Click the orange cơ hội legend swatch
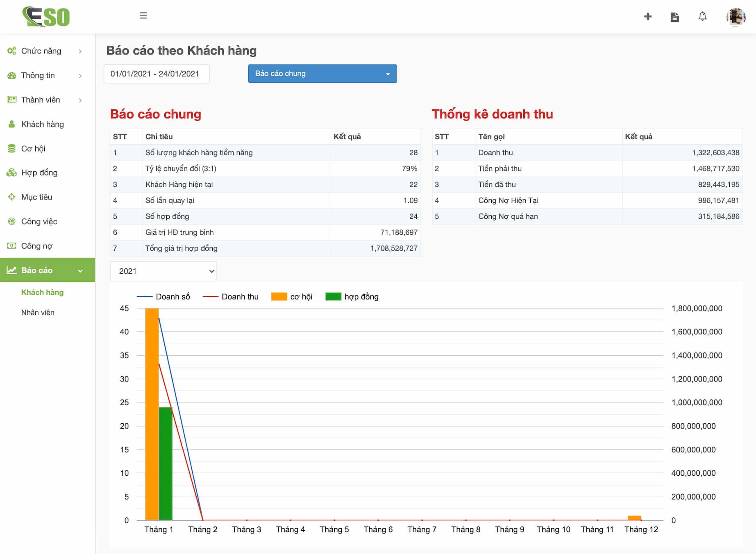Viewport: 756px width, 554px height. tap(279, 297)
